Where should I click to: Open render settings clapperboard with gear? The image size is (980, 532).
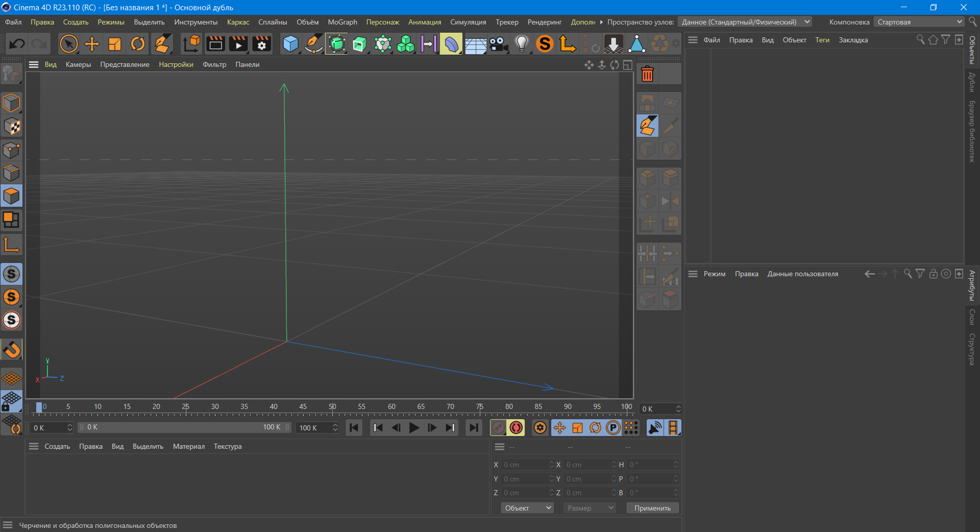pyautogui.click(x=262, y=44)
